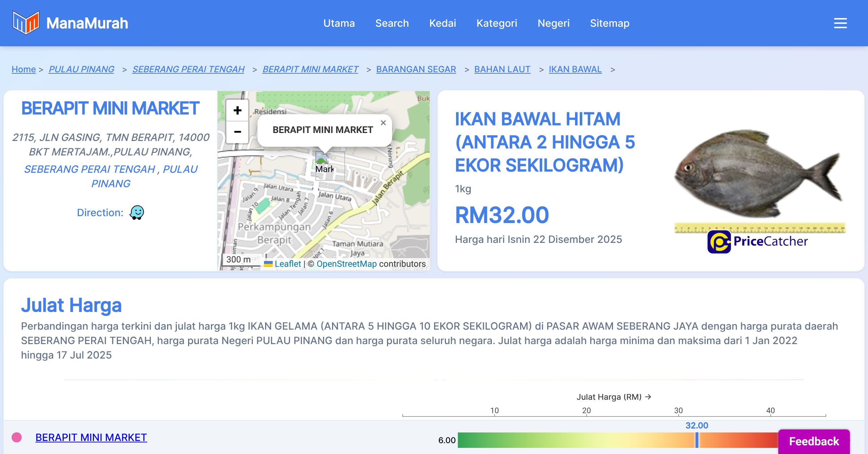
Task: Open the BAHAN LAUT breadcrumb link
Action: click(x=502, y=69)
